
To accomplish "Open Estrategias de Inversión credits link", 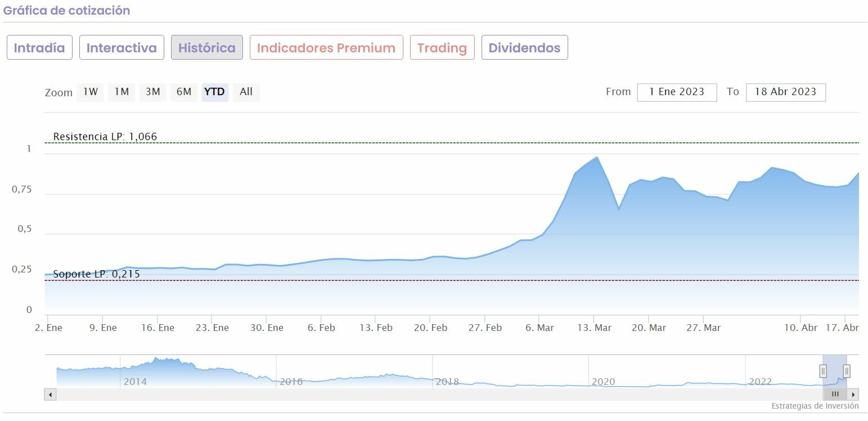I will click(x=815, y=406).
